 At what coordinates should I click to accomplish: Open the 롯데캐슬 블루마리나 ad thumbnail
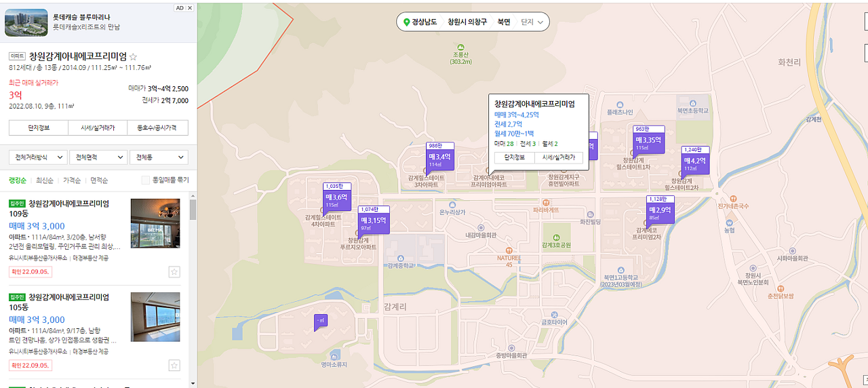[26, 22]
